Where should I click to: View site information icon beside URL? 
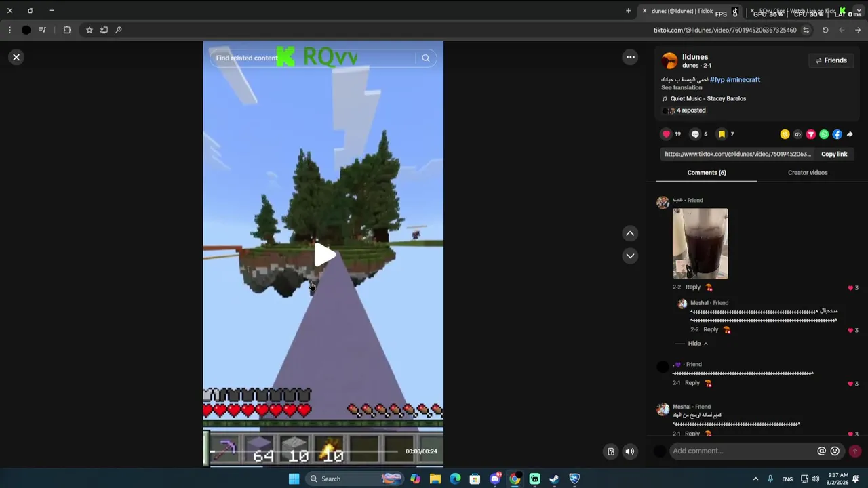coord(806,30)
